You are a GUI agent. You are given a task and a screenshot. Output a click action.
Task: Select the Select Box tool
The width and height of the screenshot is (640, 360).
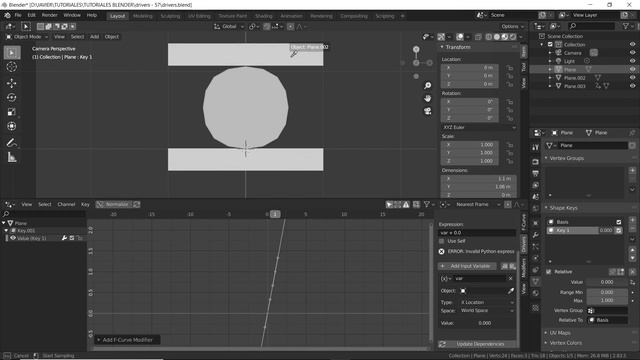12,53
